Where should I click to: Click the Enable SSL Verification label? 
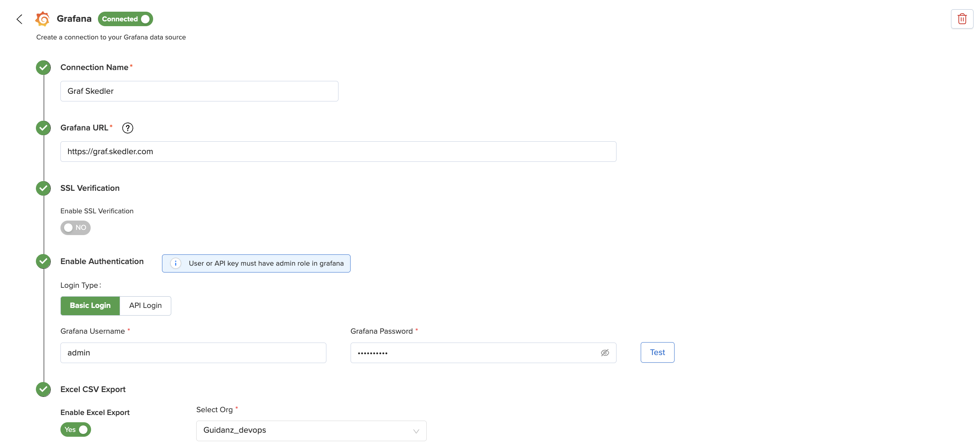tap(97, 211)
